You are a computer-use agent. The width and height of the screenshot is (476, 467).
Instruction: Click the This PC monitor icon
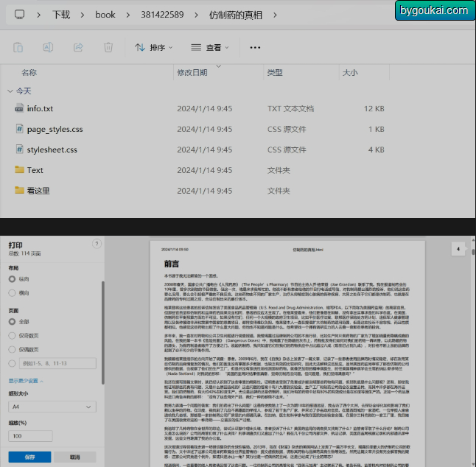[20, 15]
